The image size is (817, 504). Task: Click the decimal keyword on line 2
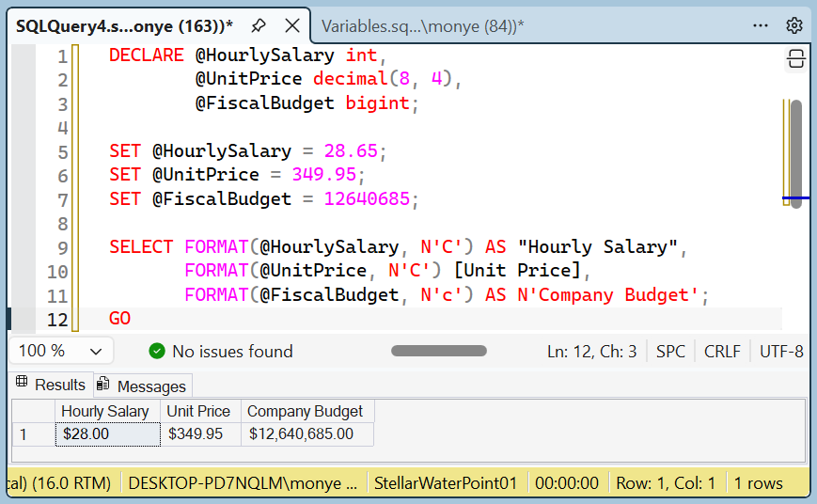point(350,79)
